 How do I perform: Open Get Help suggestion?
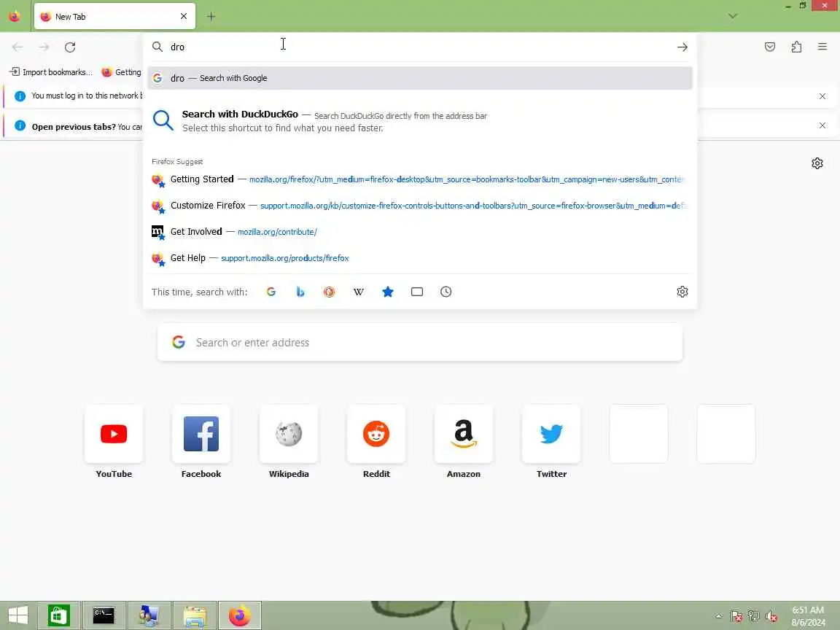coord(420,258)
